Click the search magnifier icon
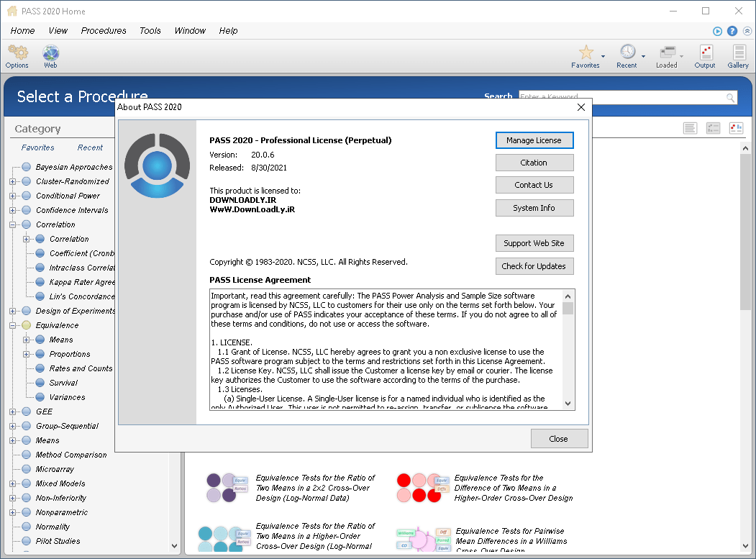756x559 pixels. [730, 97]
